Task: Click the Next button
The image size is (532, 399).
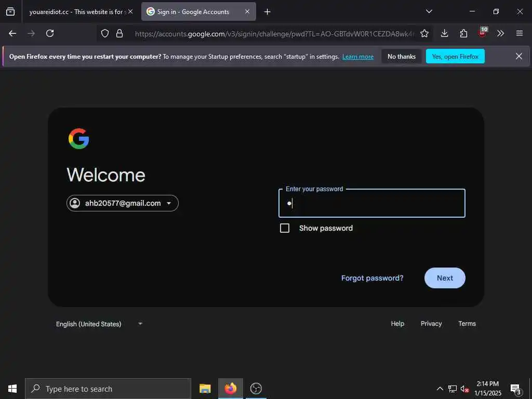Action: 445,278
